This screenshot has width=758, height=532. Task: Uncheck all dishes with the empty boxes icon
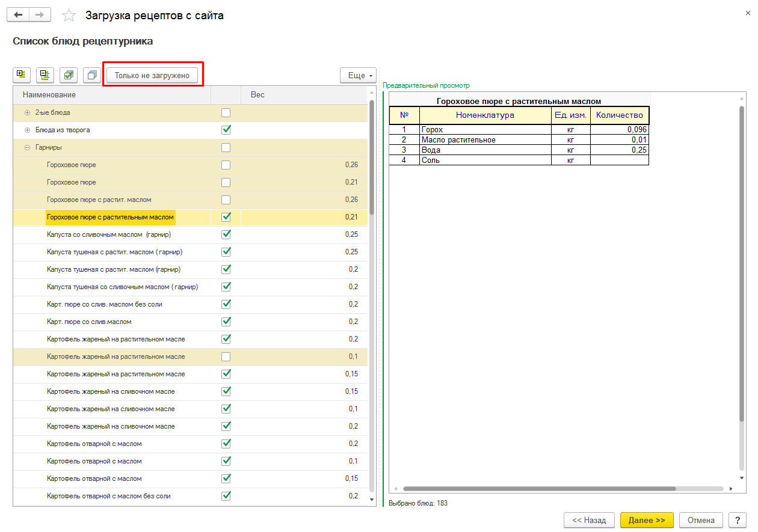pos(91,75)
